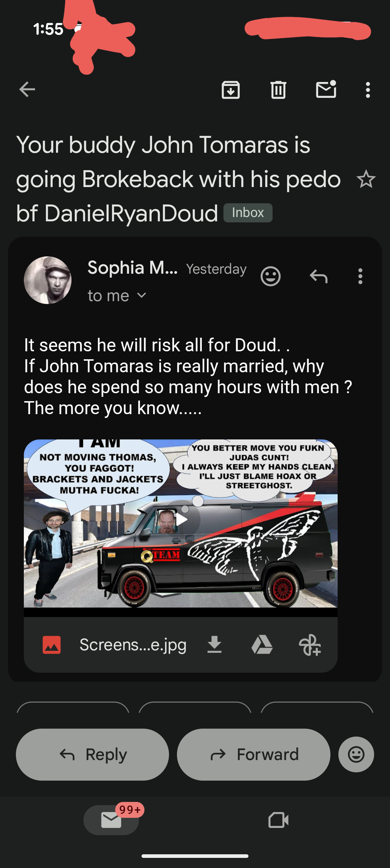Expand the 'to me' recipient details
The image size is (390, 868).
pyautogui.click(x=117, y=296)
